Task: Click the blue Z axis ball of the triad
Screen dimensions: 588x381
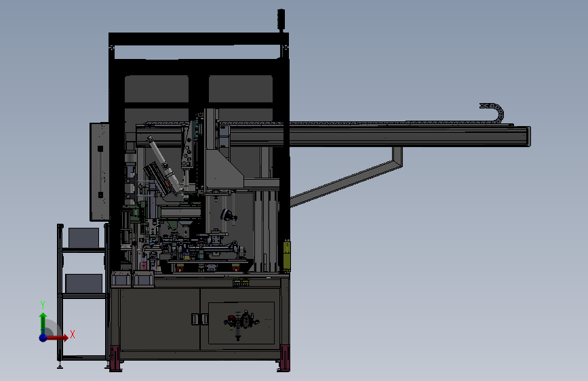Action: (43, 338)
